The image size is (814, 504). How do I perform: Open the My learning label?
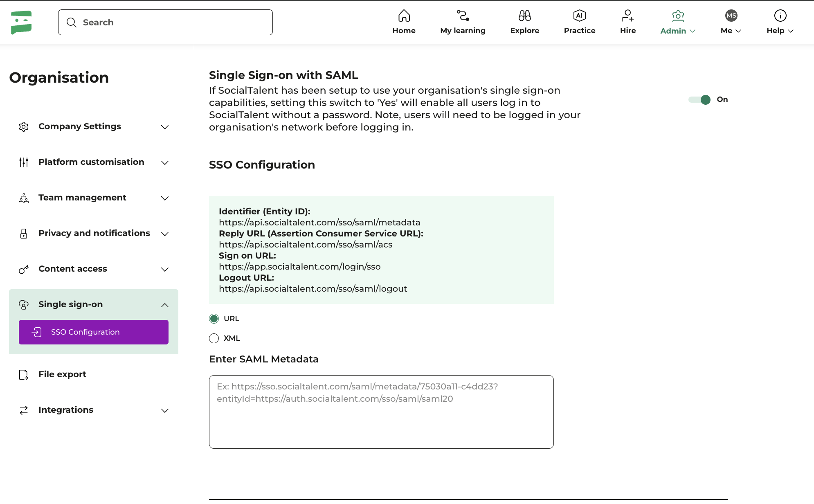tap(463, 31)
